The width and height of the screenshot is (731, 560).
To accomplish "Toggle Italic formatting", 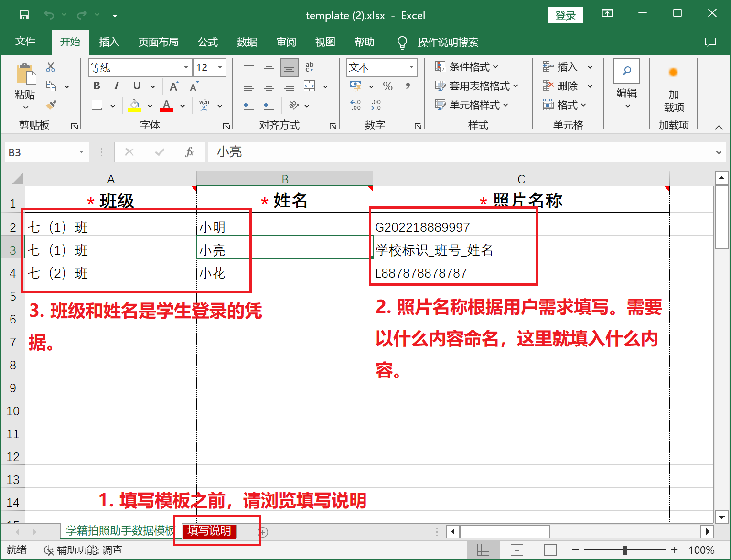I will (x=116, y=86).
